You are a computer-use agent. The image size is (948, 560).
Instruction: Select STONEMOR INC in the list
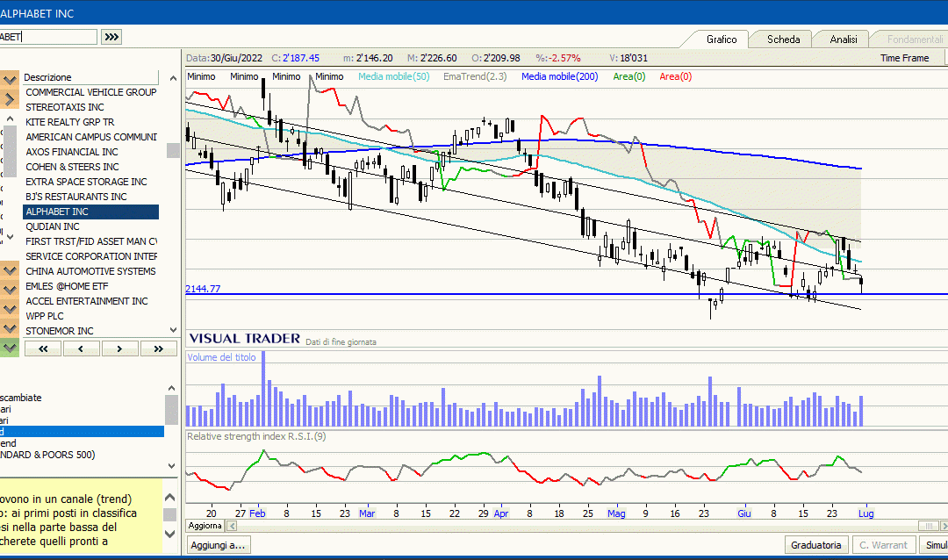[90, 331]
